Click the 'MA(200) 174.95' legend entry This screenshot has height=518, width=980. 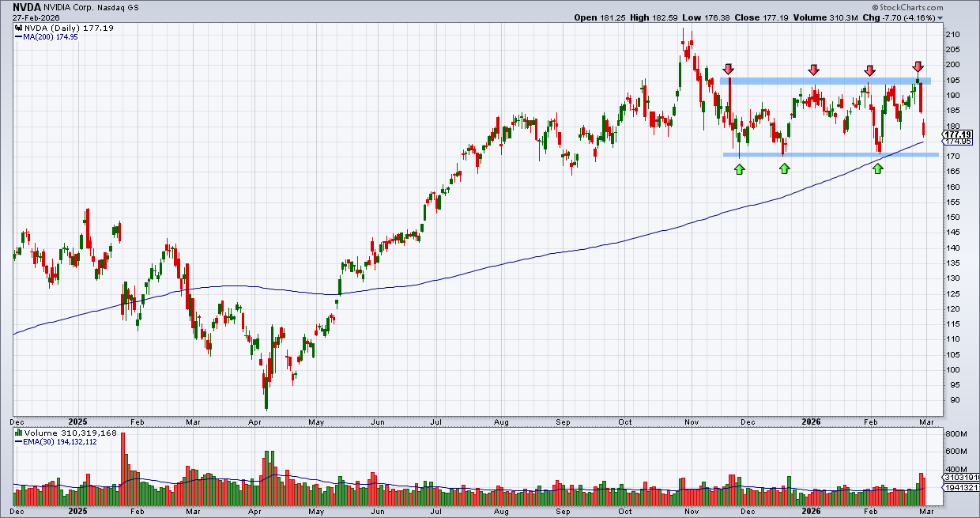click(x=48, y=36)
